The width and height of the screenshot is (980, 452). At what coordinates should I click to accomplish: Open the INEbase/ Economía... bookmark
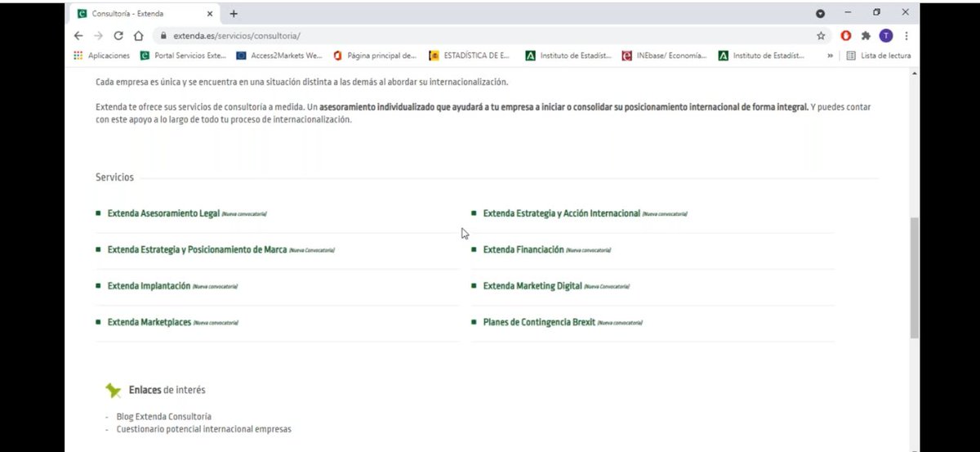click(x=665, y=56)
